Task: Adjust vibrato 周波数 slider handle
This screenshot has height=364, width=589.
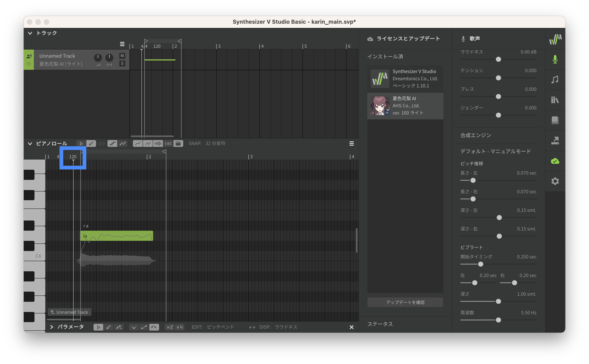Action: (x=498, y=320)
